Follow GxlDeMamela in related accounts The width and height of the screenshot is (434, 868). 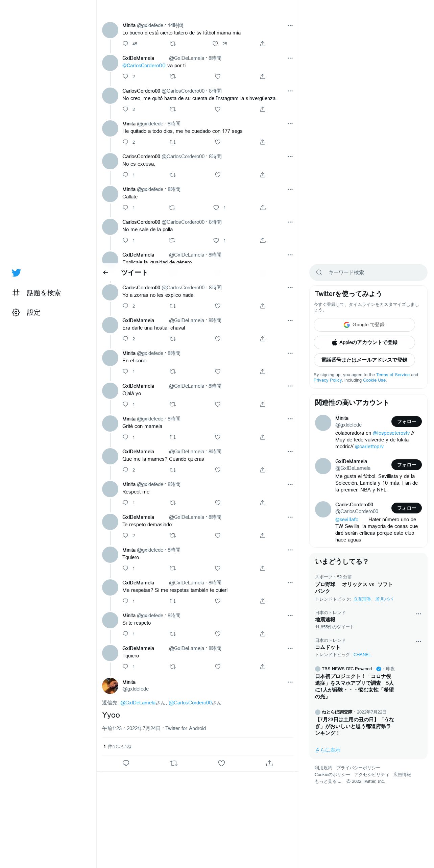pyautogui.click(x=406, y=465)
